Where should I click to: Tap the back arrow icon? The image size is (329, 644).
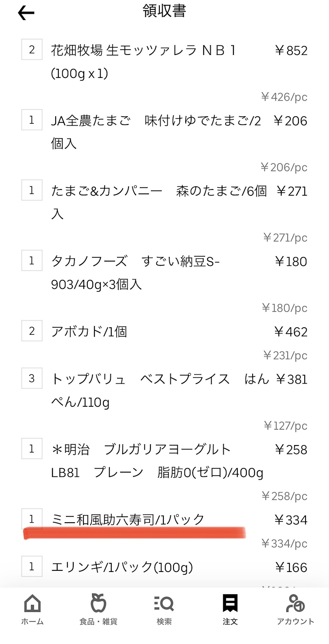point(26,13)
